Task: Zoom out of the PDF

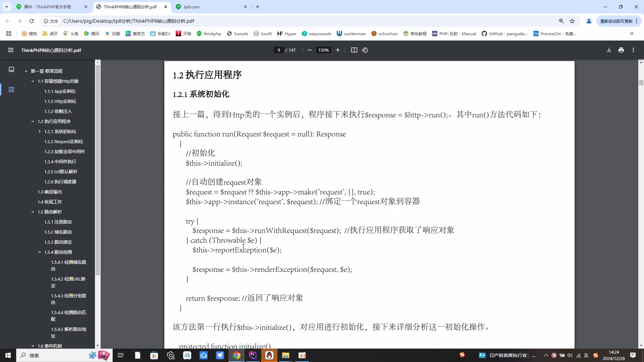Action: (x=310, y=50)
